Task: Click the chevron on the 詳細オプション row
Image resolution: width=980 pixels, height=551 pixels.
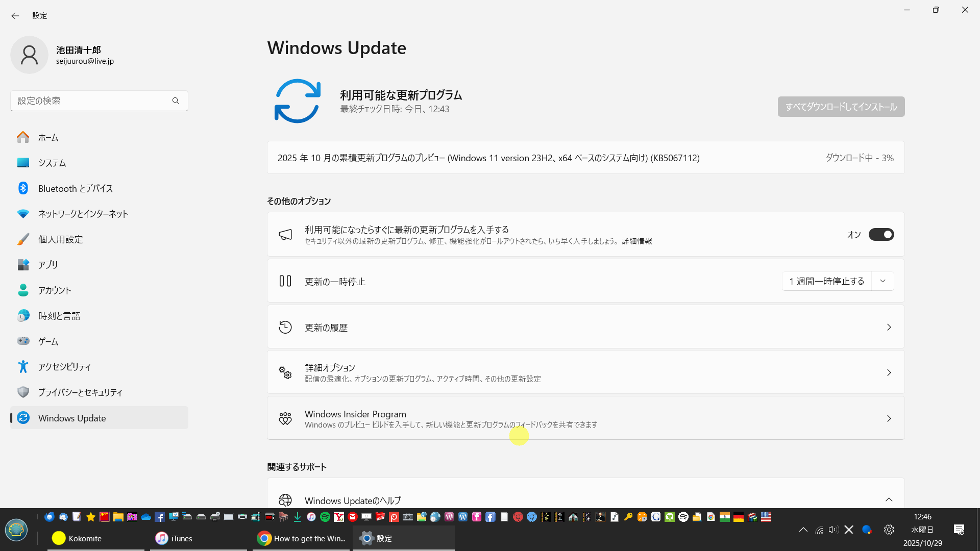Action: pyautogui.click(x=889, y=373)
